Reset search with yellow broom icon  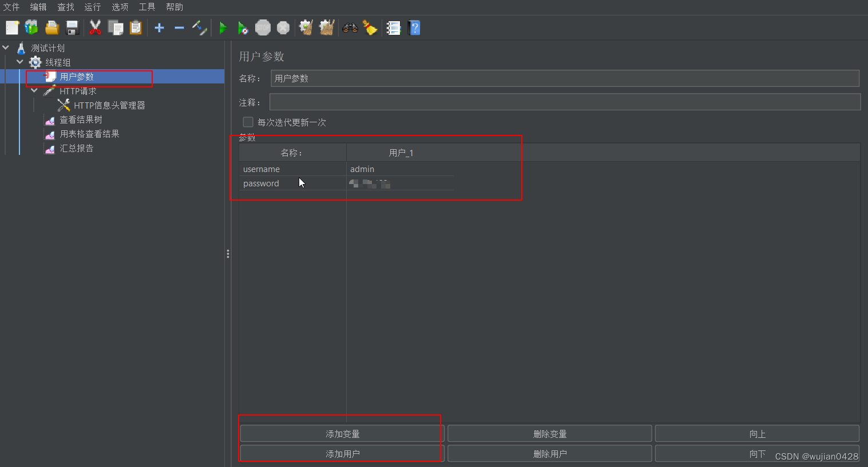370,27
